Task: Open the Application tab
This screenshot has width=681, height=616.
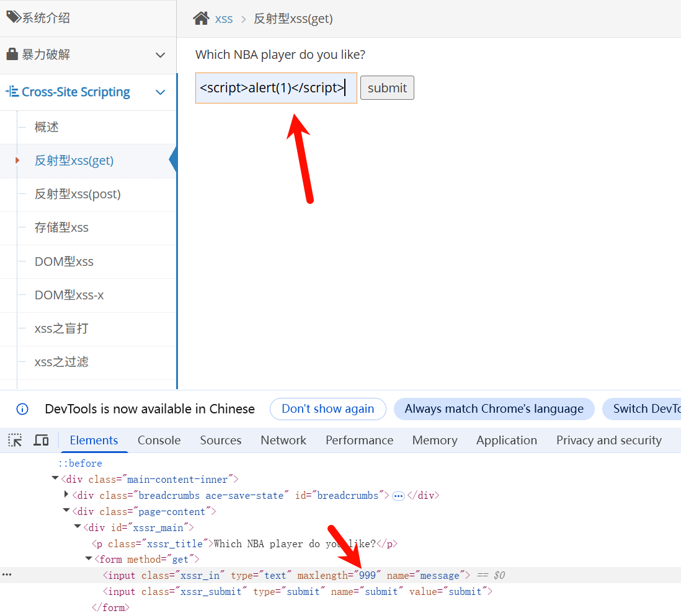Action: pyautogui.click(x=507, y=440)
